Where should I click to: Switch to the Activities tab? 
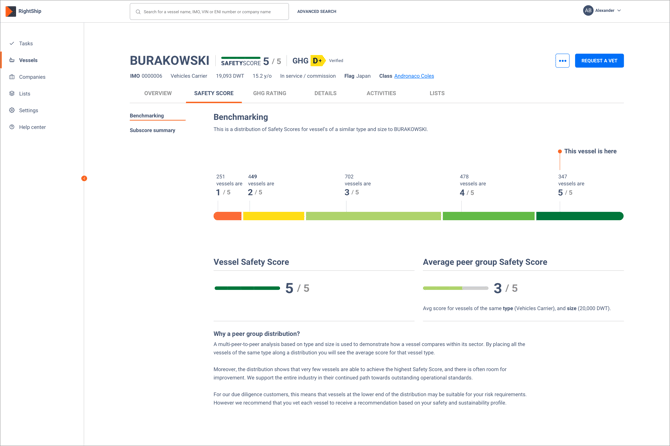381,93
